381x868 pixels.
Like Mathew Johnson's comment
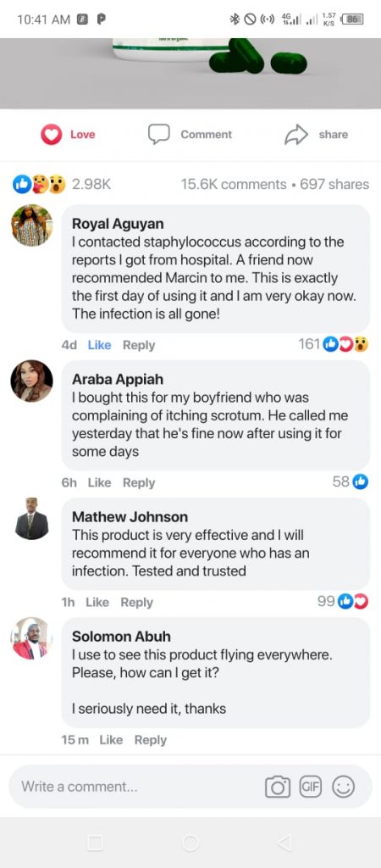[x=97, y=603]
